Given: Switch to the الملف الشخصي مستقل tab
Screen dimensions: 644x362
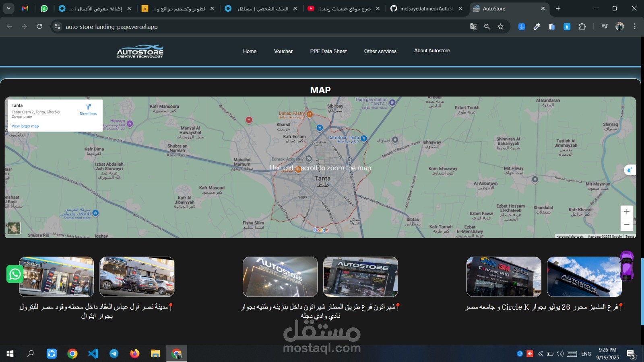Looking at the screenshot, I should coord(261,8).
